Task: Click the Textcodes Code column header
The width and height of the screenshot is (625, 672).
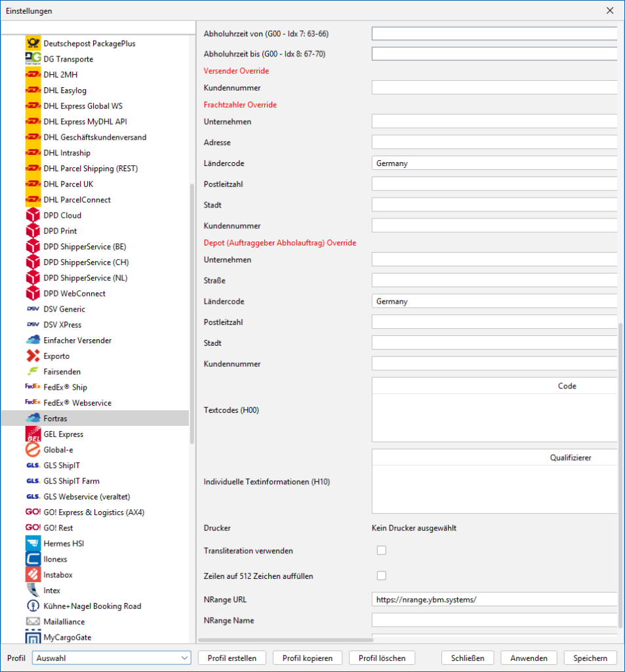Action: click(x=567, y=386)
